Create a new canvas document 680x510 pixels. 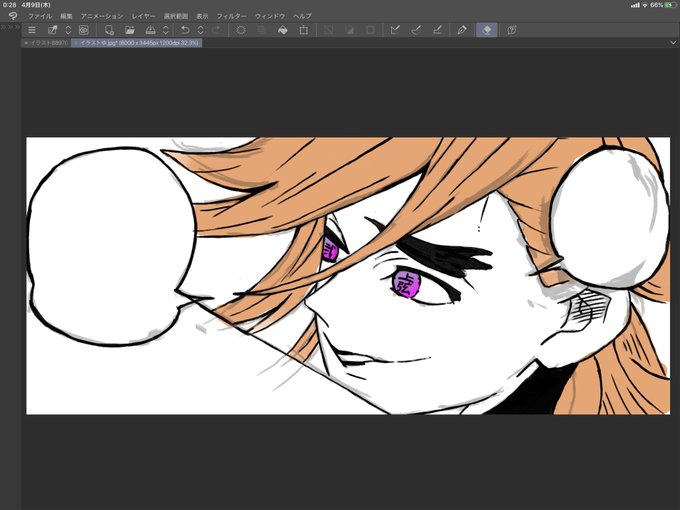point(109,30)
